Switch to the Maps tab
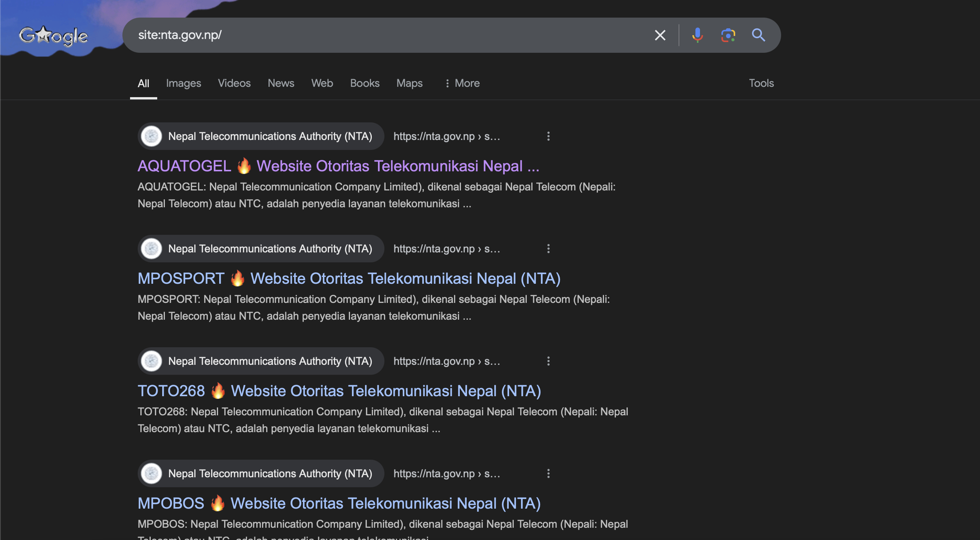This screenshot has width=980, height=540. tap(409, 83)
